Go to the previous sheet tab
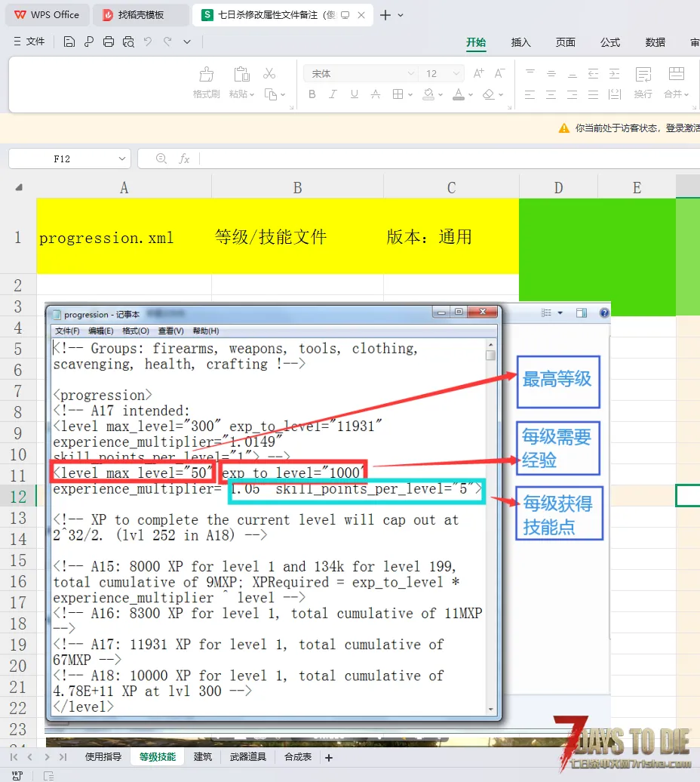 pos(30,757)
